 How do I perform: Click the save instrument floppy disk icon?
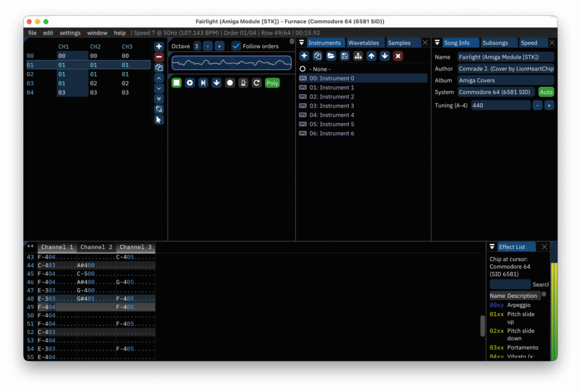pos(344,56)
